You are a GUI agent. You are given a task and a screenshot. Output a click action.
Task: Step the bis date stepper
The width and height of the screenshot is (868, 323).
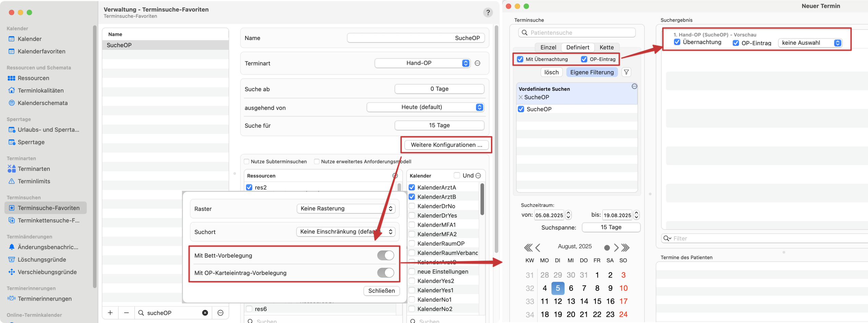point(636,215)
